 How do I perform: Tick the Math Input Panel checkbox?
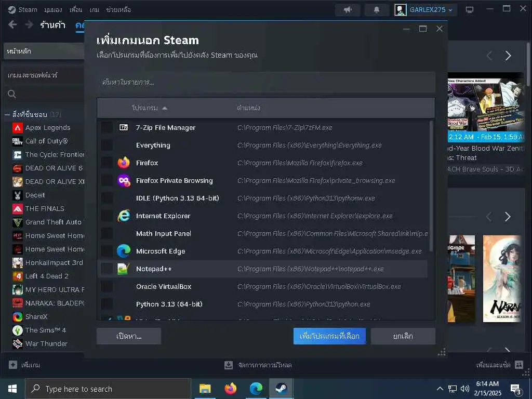pos(107,233)
